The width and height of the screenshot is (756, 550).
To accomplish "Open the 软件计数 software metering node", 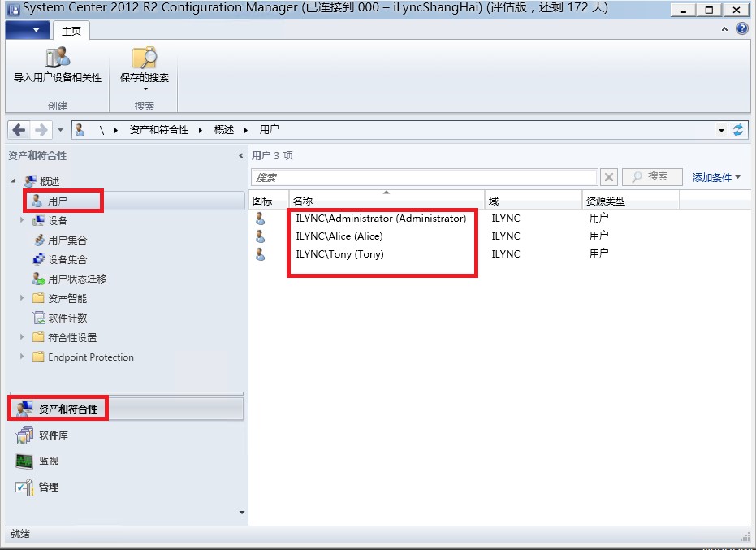I will click(x=60, y=318).
